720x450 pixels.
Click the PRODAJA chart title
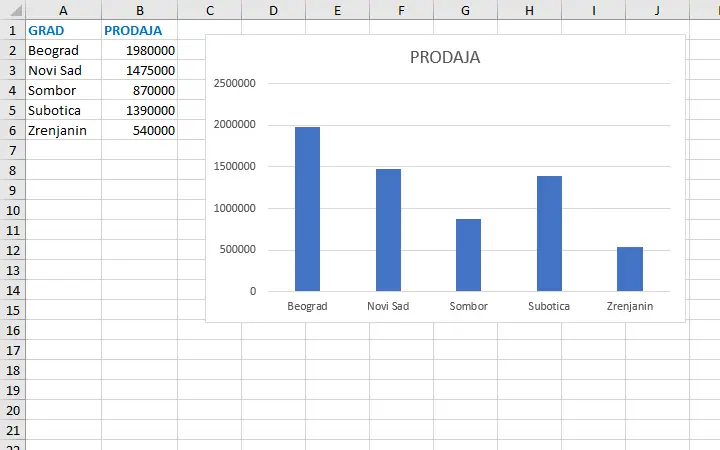click(x=445, y=57)
